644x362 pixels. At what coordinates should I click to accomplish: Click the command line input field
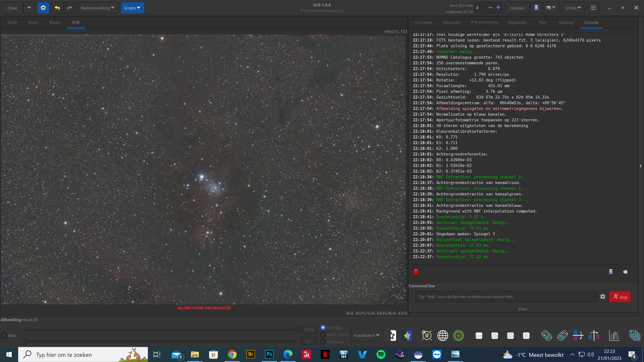(x=506, y=296)
